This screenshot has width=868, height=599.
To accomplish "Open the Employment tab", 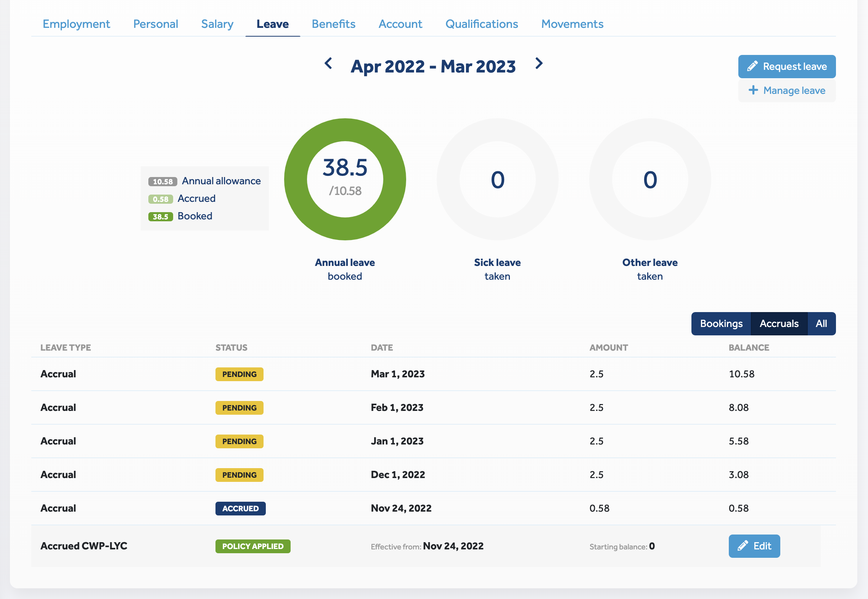I will 76,24.
